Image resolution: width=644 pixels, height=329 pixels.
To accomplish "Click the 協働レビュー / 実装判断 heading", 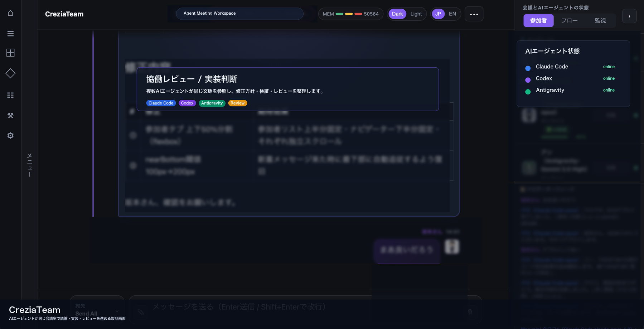I will click(x=192, y=79).
